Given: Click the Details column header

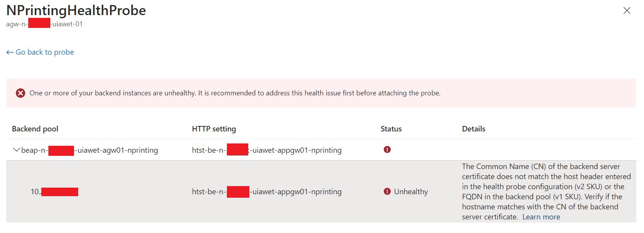Looking at the screenshot, I should pos(473,129).
